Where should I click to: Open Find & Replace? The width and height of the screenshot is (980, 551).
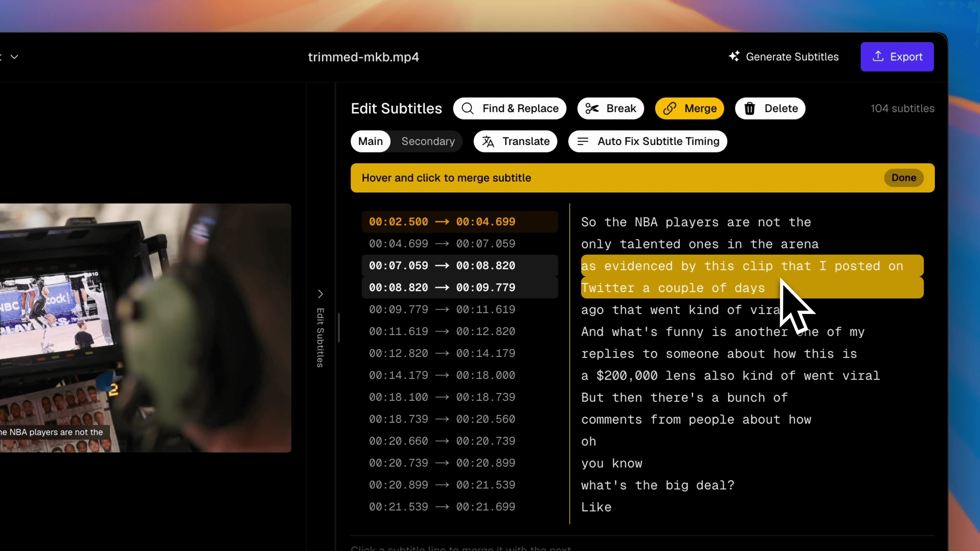(509, 108)
